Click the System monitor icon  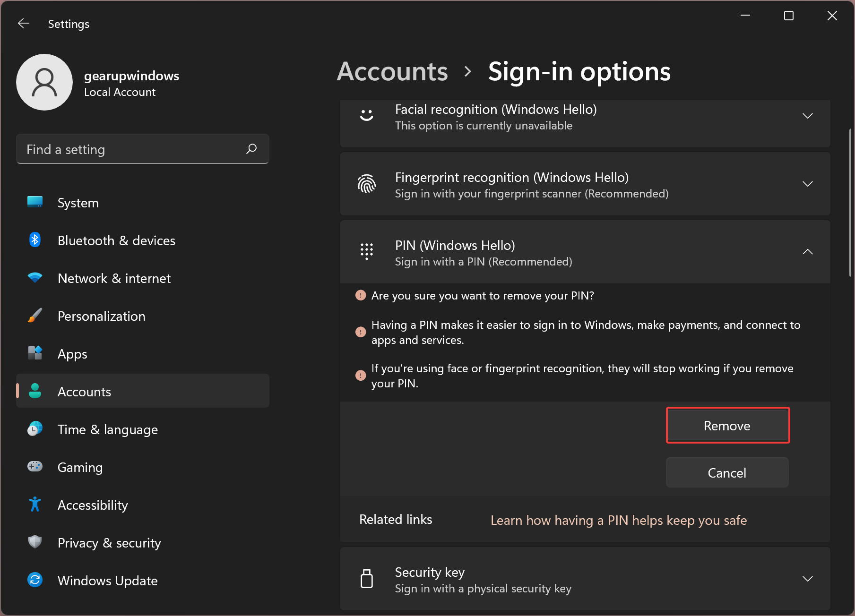coord(35,202)
